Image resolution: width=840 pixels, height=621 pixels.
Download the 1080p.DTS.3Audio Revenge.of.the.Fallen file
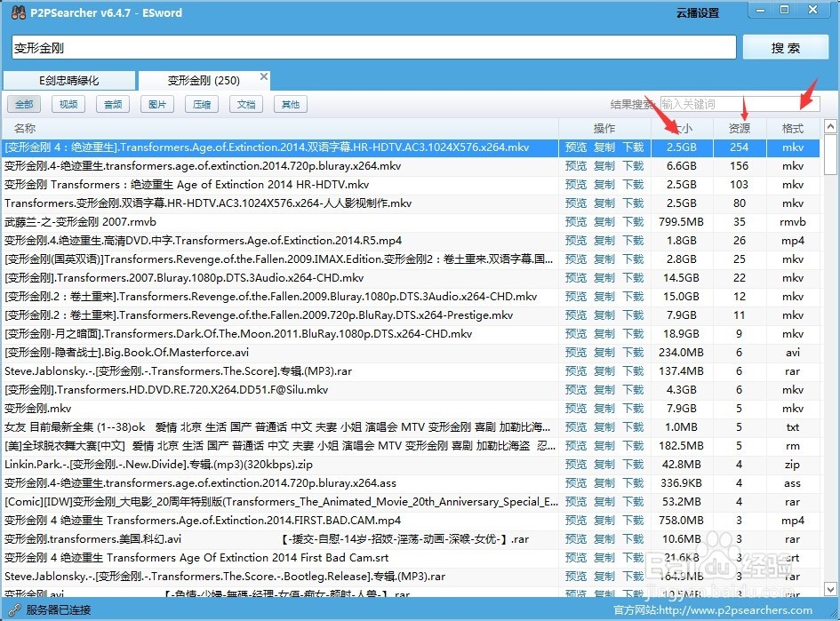click(x=633, y=297)
